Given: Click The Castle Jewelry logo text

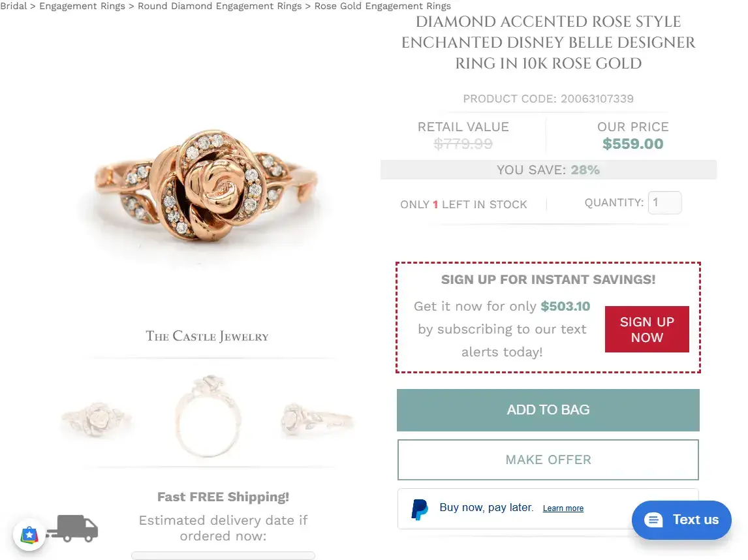Looking at the screenshot, I should 207,336.
